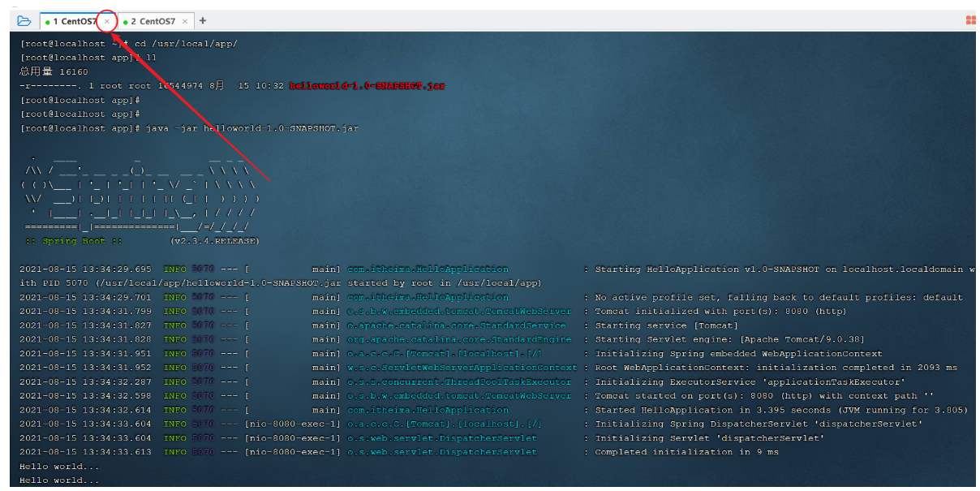Click 'Initializing ExecutorService applicationTaskExecutor' message
Screen dimensions: 980x491
(750, 381)
